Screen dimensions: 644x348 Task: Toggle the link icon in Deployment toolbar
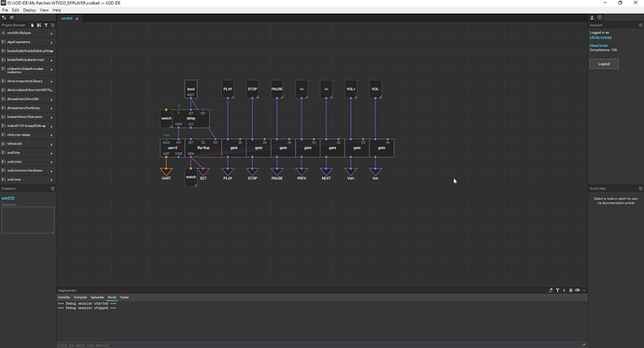[577, 290]
